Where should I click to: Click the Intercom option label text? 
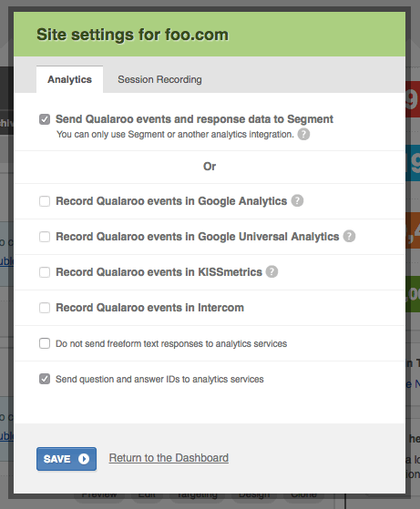click(x=149, y=308)
